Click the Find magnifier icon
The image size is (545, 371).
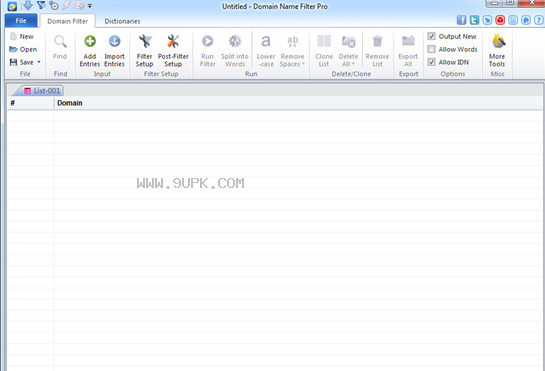[60, 41]
